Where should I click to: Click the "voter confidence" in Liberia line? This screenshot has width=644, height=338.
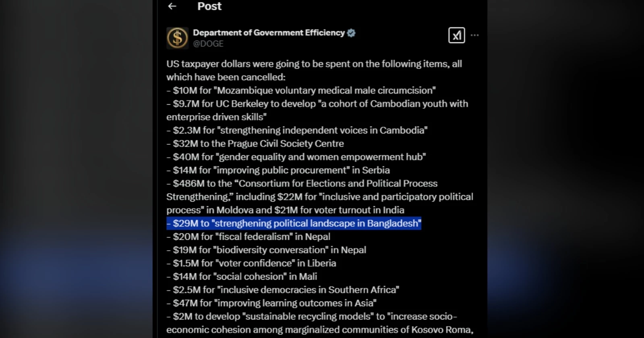(251, 263)
